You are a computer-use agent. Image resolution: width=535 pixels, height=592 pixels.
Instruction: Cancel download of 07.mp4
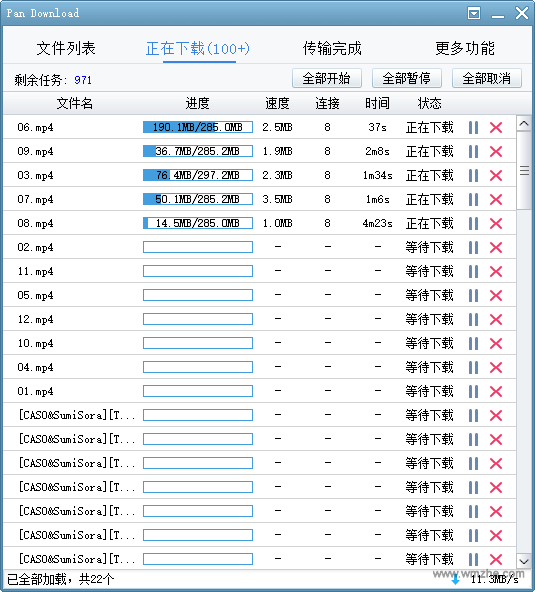tap(496, 199)
